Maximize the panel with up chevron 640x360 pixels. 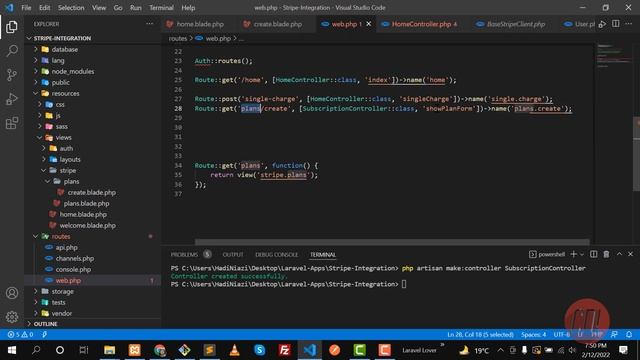pos(619,254)
